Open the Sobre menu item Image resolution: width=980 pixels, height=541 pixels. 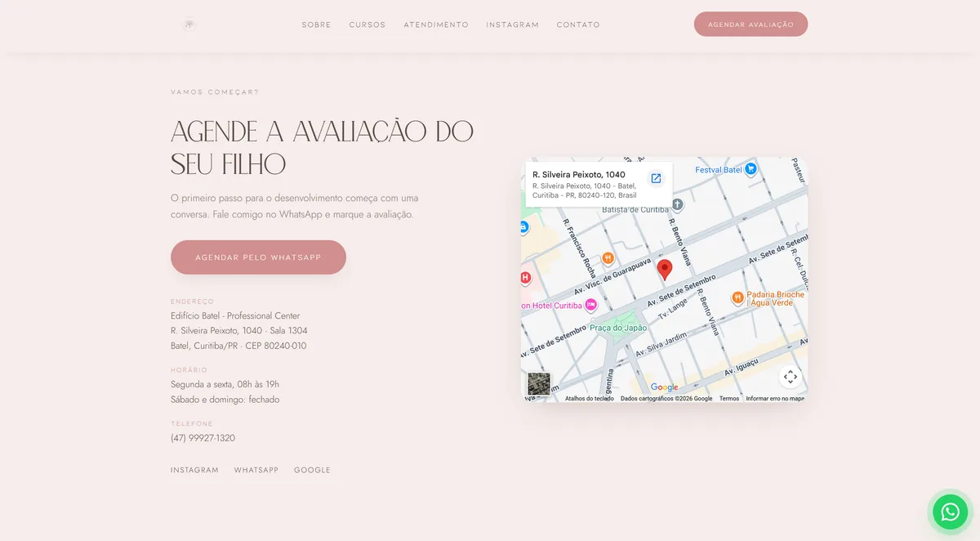coord(316,25)
